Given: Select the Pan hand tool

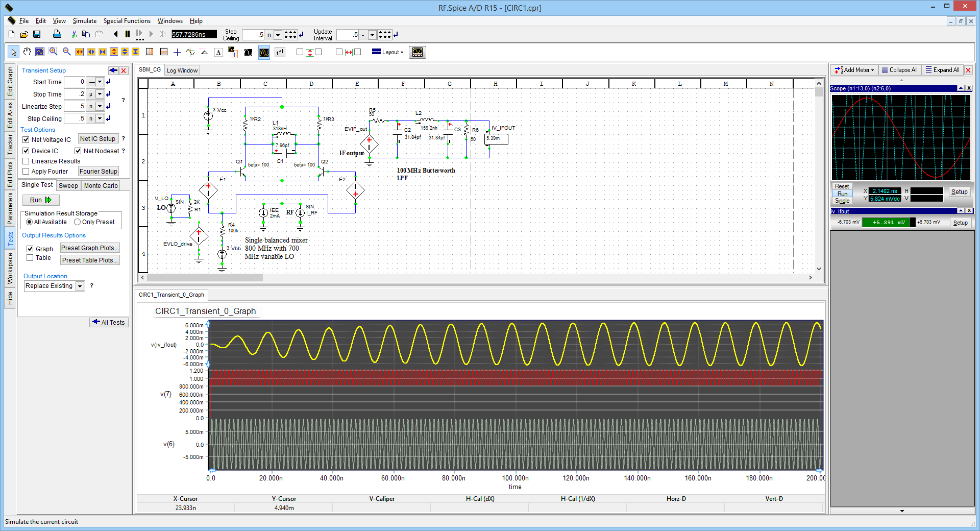Looking at the screenshot, I should 27,52.
